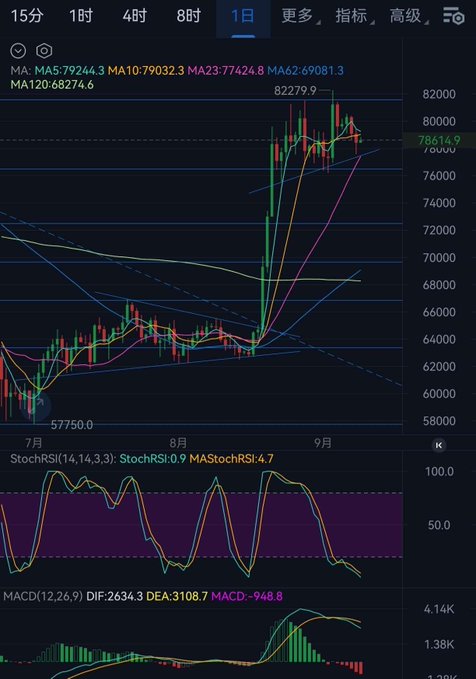
Task: Click the StochRSI(14,14,3,3) indicator title
Action: pos(63,459)
